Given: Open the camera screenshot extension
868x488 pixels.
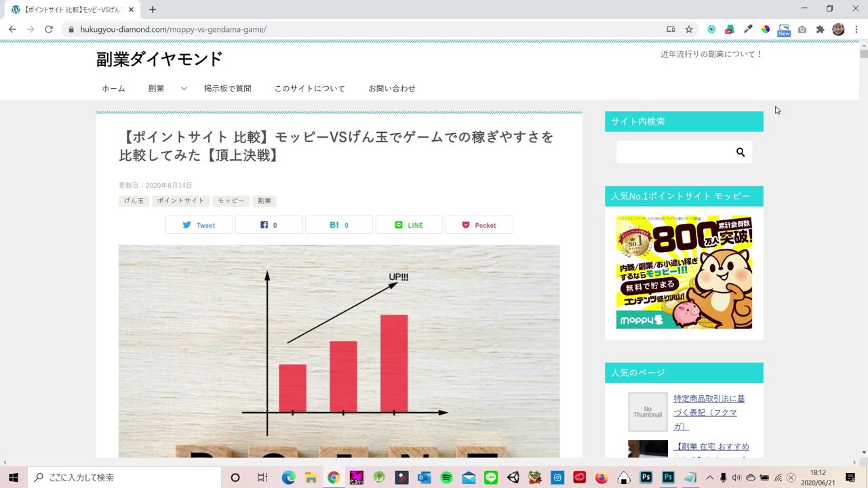Looking at the screenshot, I should [802, 29].
